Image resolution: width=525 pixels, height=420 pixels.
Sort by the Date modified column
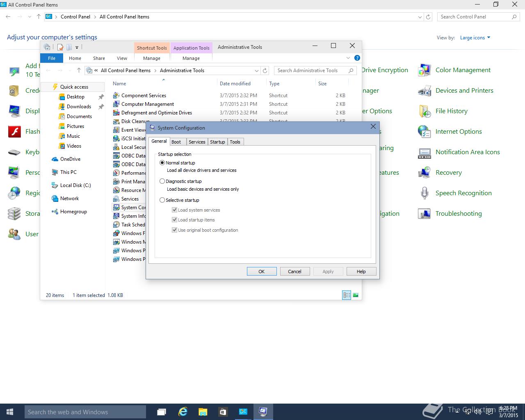point(235,84)
